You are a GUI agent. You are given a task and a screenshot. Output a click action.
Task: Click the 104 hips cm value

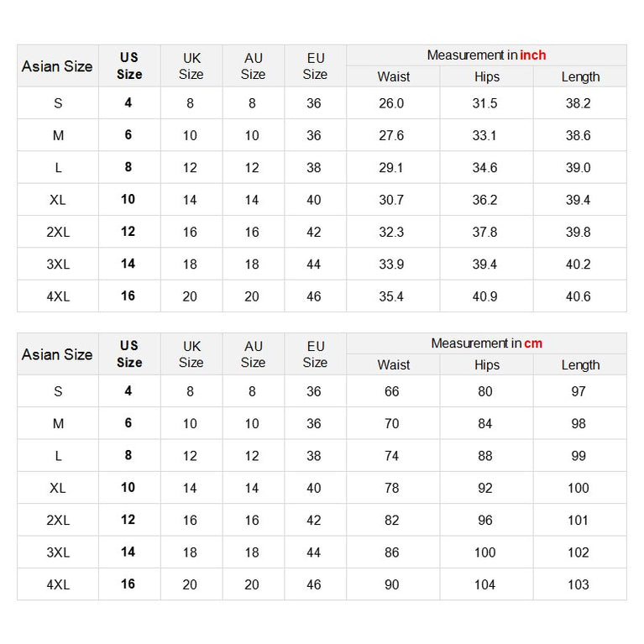(484, 584)
